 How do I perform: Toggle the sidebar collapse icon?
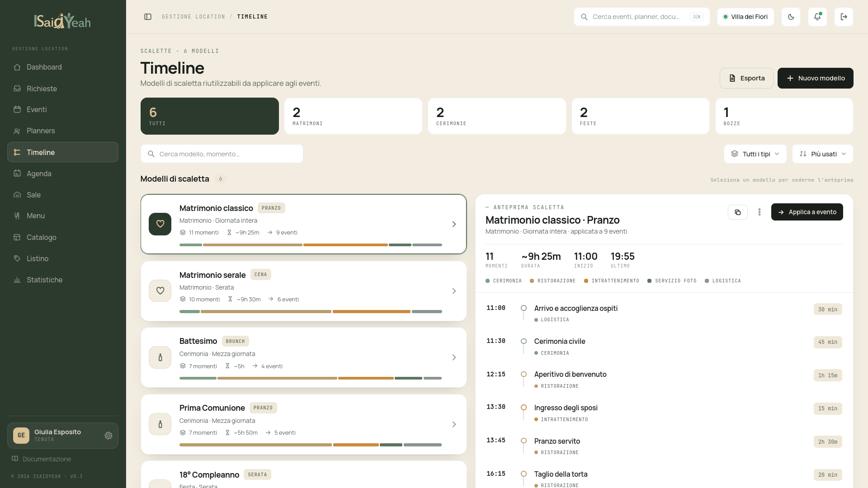pyautogui.click(x=148, y=17)
